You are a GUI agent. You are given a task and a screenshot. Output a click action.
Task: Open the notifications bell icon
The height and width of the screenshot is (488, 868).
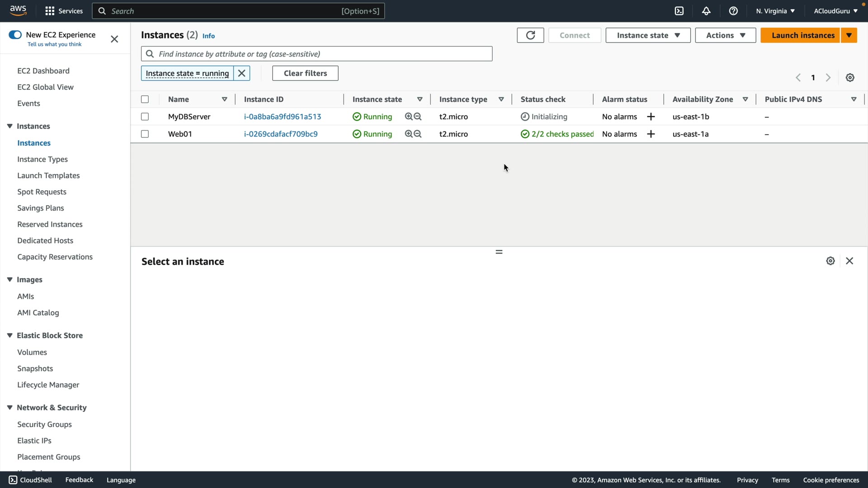[x=706, y=11]
